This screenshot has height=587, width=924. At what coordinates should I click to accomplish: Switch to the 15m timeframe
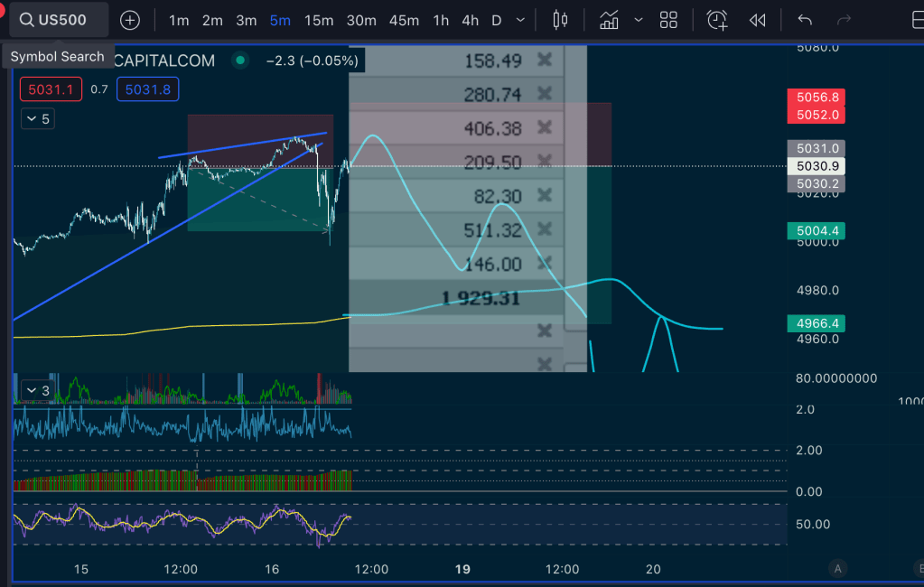(318, 20)
